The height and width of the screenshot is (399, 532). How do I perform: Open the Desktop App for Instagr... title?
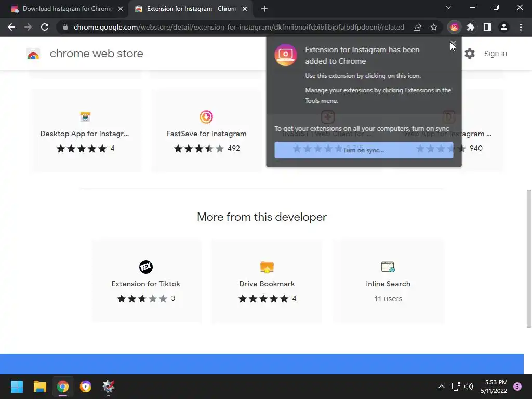pos(85,134)
